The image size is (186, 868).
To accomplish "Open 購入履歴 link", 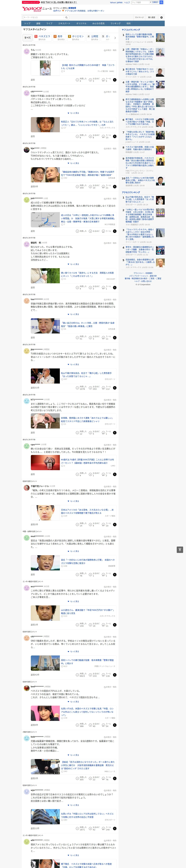I will click(152, 18).
